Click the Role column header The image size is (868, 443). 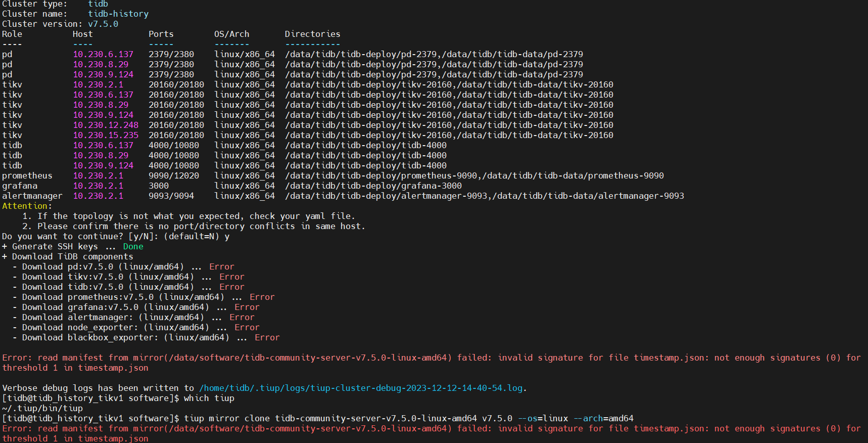coord(12,34)
